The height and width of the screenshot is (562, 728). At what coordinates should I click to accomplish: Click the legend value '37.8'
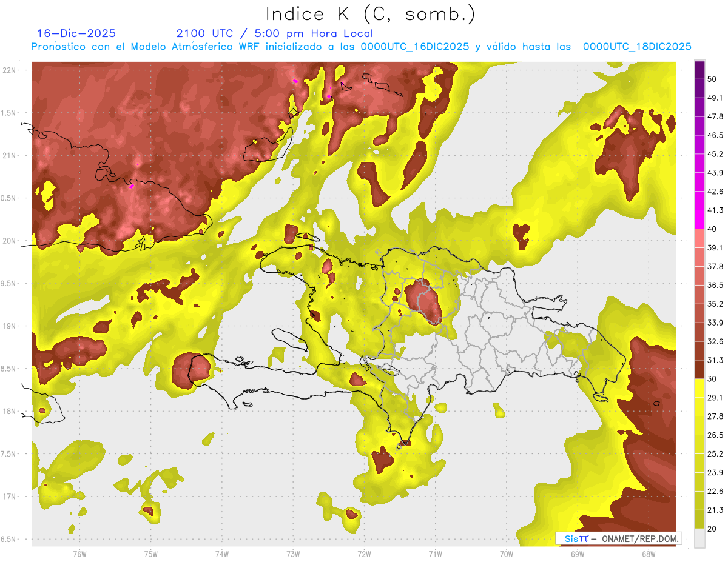pos(715,266)
